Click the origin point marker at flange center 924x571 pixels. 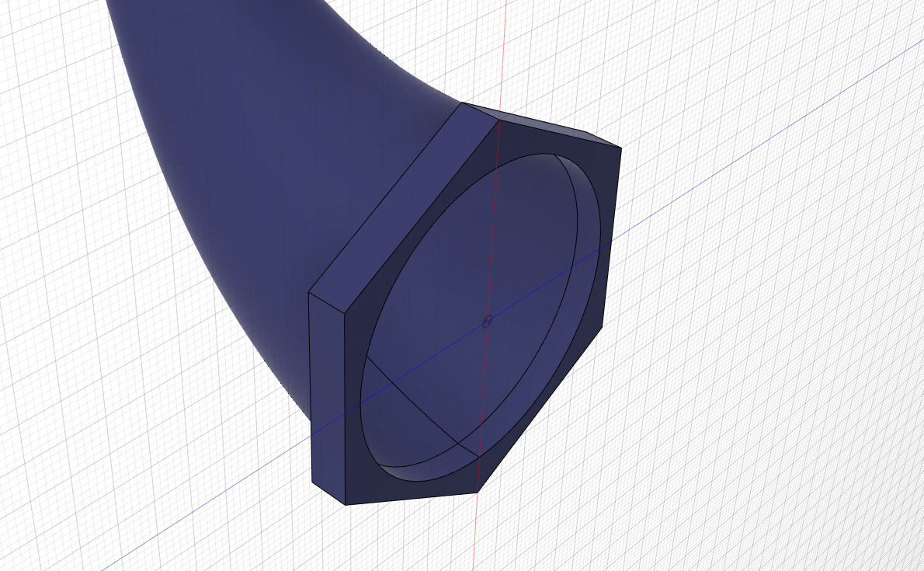487,321
